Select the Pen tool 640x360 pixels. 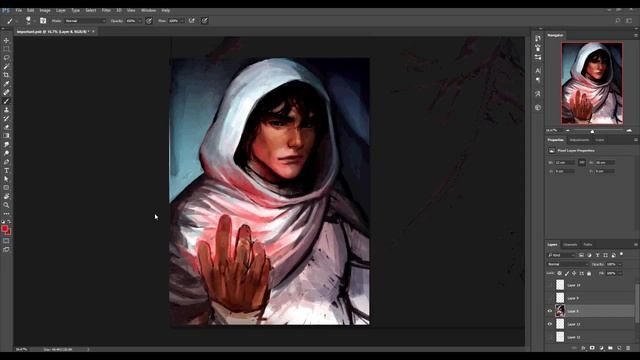coord(6,162)
